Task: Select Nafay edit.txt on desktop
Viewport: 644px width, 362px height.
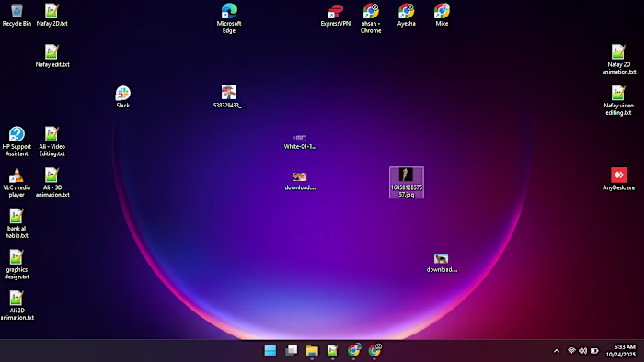Action: pyautogui.click(x=52, y=56)
